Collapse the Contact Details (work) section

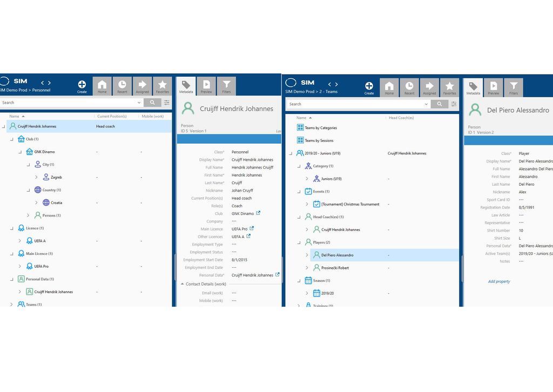(x=182, y=284)
